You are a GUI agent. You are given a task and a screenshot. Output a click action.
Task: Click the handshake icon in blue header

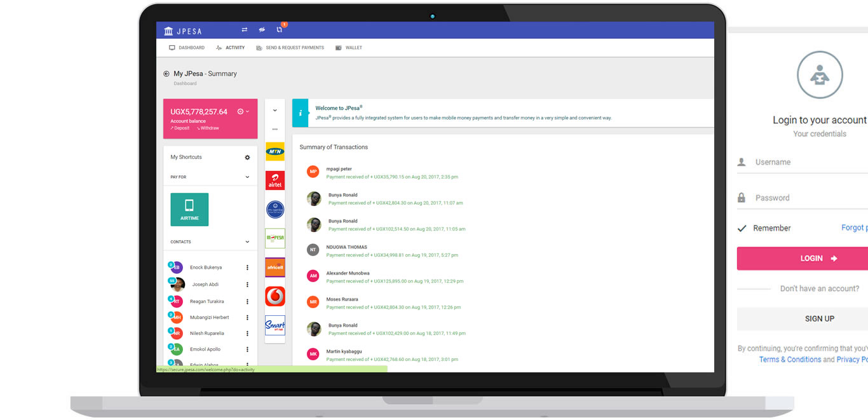262,30
